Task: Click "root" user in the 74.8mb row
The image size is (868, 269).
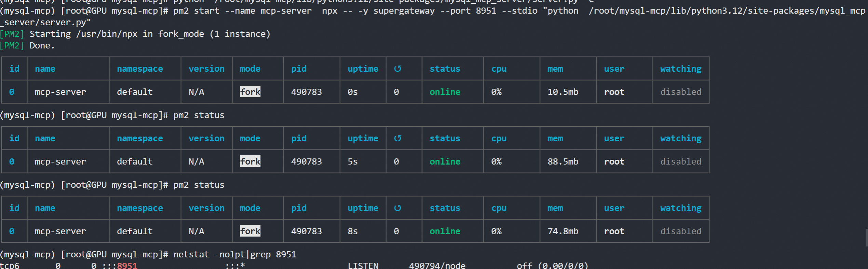Action: tap(614, 231)
